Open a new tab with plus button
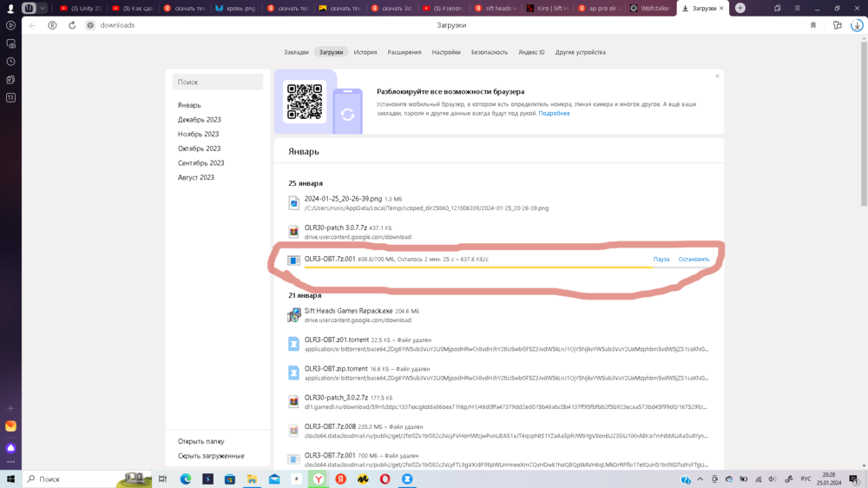The width and height of the screenshot is (868, 488). [x=740, y=9]
